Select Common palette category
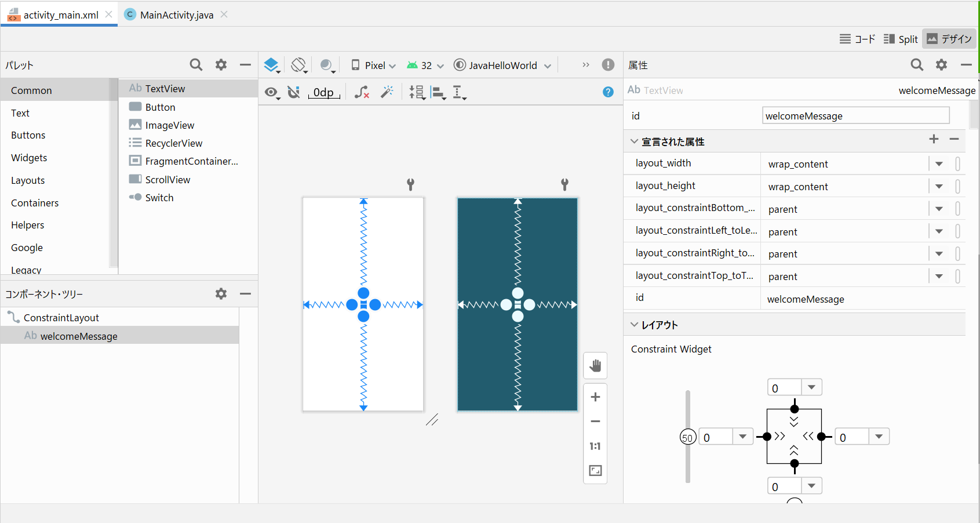Viewport: 980px width, 523px height. click(x=55, y=90)
